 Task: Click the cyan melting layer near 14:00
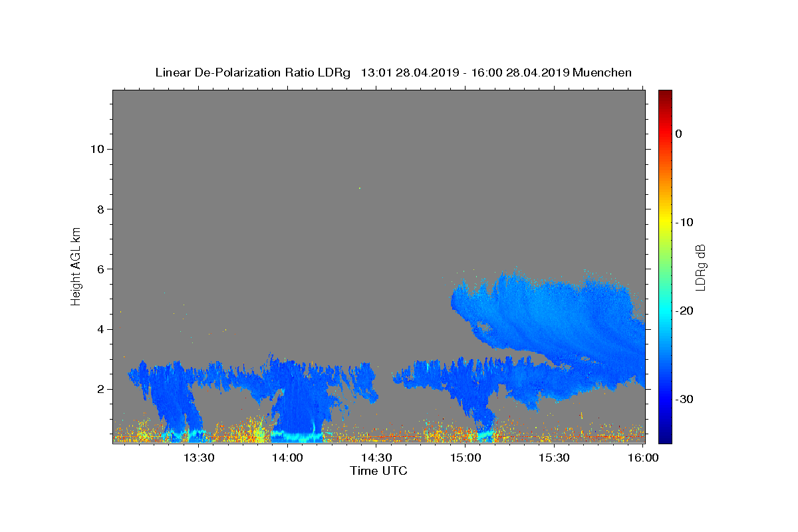(x=296, y=438)
